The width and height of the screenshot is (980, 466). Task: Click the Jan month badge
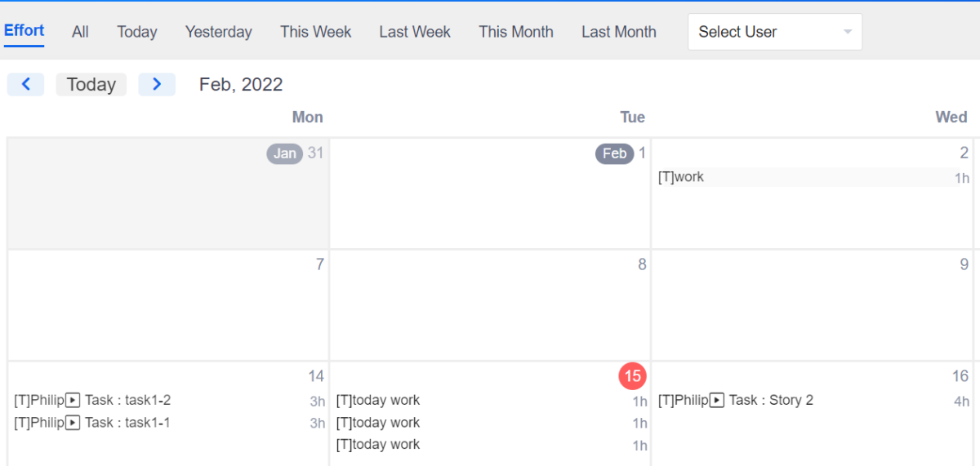pyautogui.click(x=284, y=153)
